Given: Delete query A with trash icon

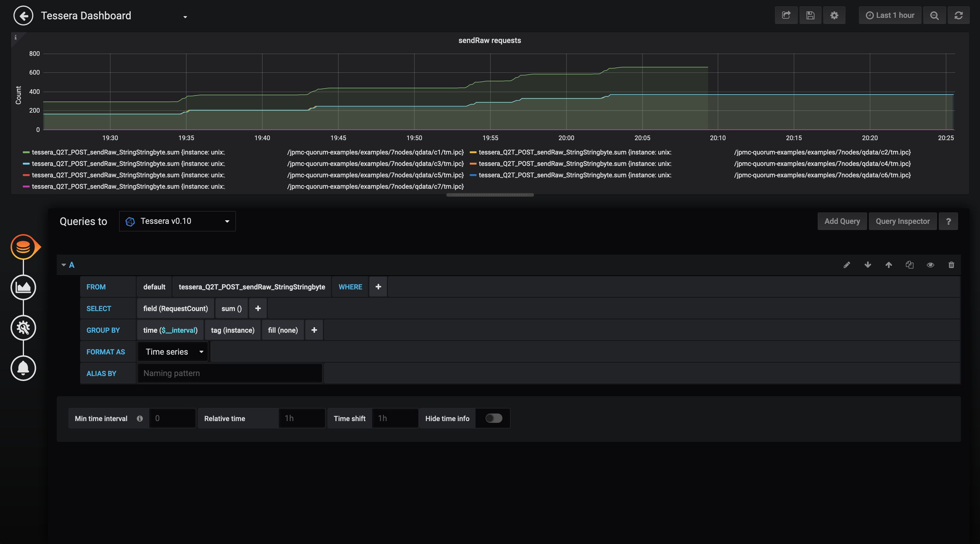Looking at the screenshot, I should point(951,265).
